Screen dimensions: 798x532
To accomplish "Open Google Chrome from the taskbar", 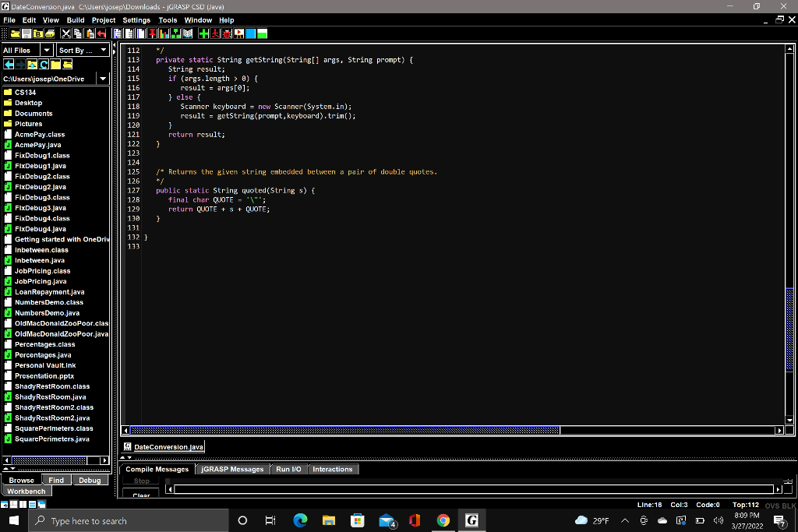I will click(443, 520).
